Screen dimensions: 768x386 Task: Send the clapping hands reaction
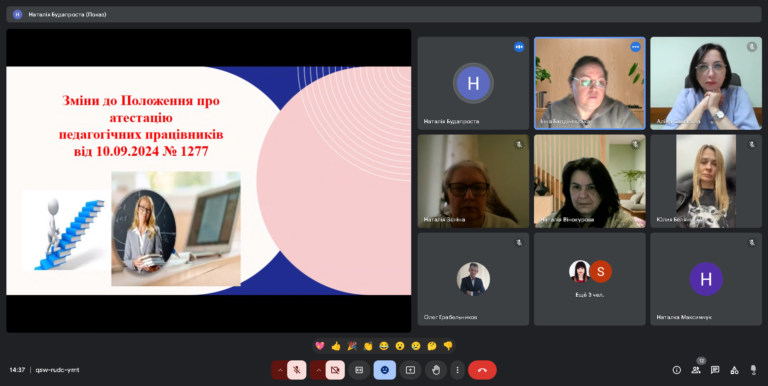(x=368, y=346)
